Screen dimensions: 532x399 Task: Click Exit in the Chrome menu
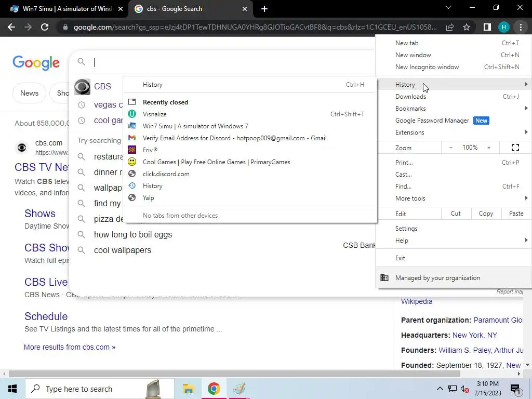[x=454, y=258]
